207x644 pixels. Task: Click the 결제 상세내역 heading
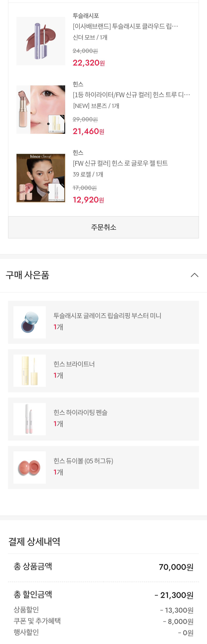[x=34, y=541]
